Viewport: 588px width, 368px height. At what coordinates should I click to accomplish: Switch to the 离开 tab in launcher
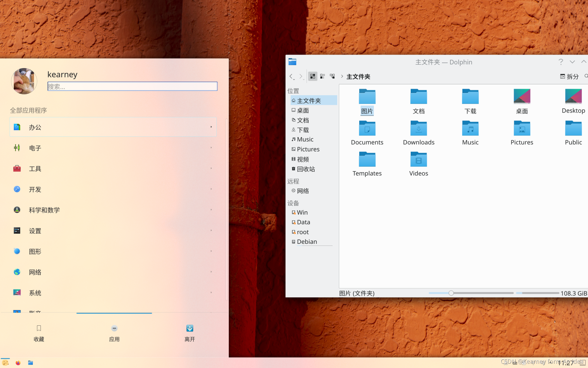click(x=190, y=333)
